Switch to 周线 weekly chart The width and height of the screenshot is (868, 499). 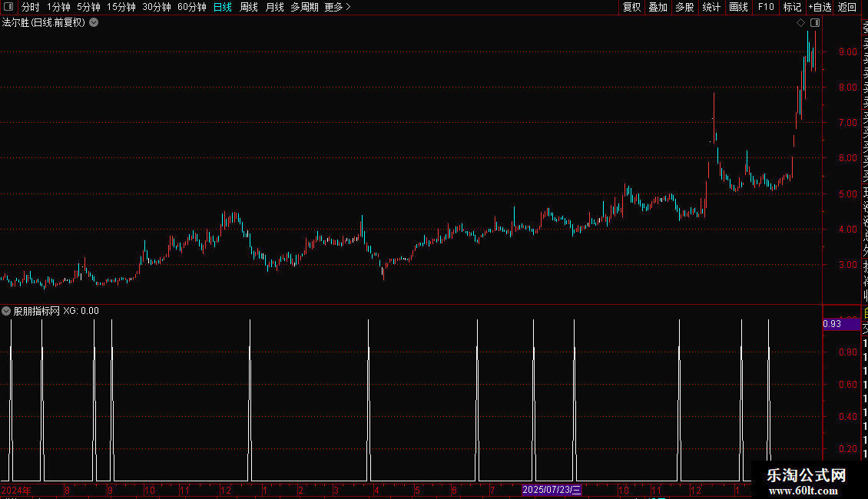(x=249, y=7)
